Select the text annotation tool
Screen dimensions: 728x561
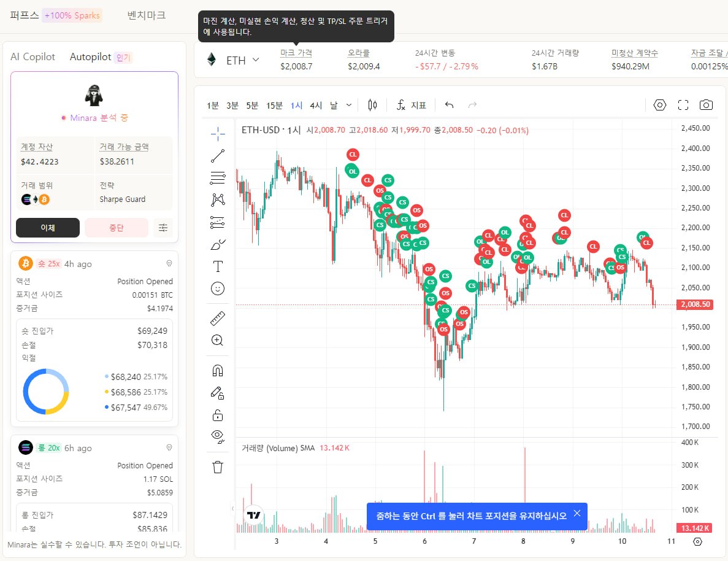pyautogui.click(x=218, y=266)
